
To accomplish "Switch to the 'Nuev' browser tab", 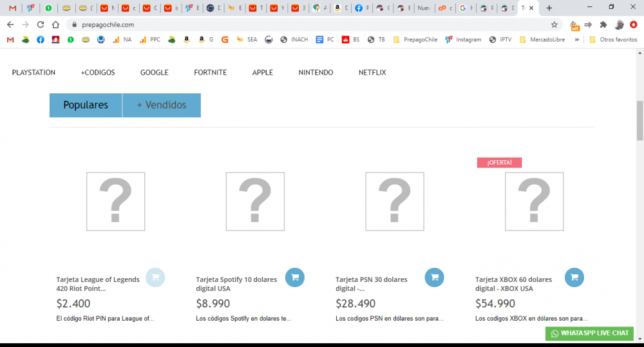I will [x=424, y=8].
